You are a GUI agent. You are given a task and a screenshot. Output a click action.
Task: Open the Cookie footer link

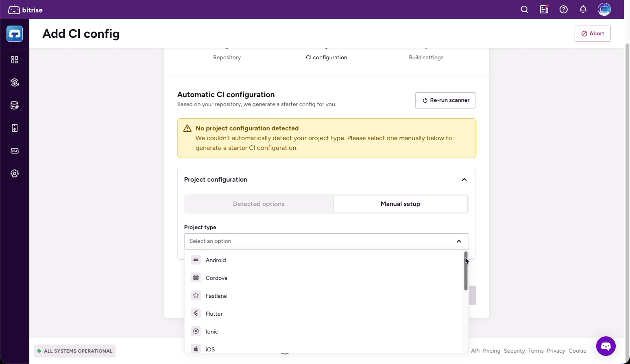click(x=578, y=351)
